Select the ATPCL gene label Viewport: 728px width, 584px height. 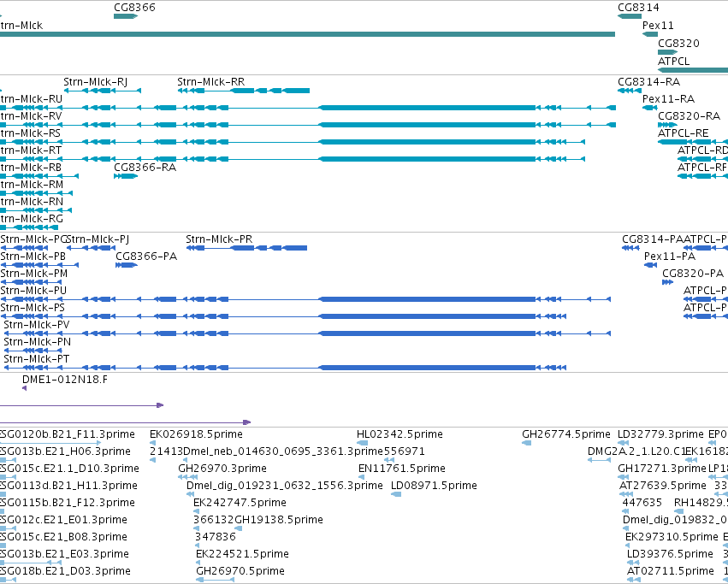pyautogui.click(x=674, y=62)
